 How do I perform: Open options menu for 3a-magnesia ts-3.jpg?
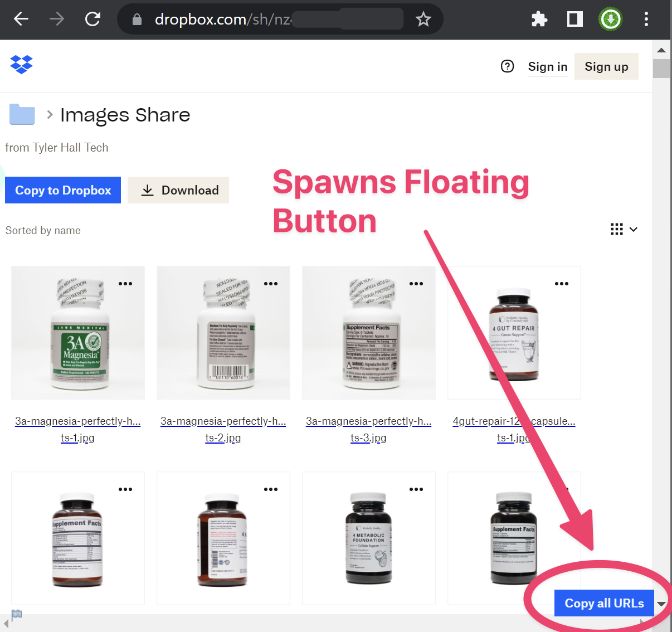pos(416,284)
